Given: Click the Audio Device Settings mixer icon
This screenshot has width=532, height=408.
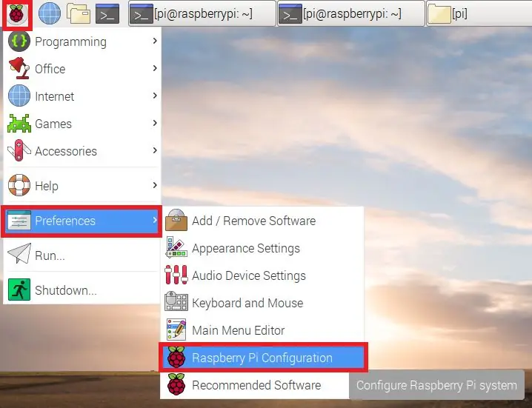Looking at the screenshot, I should tap(176, 275).
